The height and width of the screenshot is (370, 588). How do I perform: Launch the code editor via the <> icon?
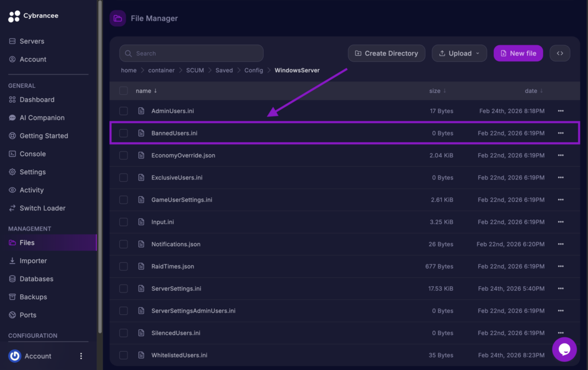(x=560, y=52)
